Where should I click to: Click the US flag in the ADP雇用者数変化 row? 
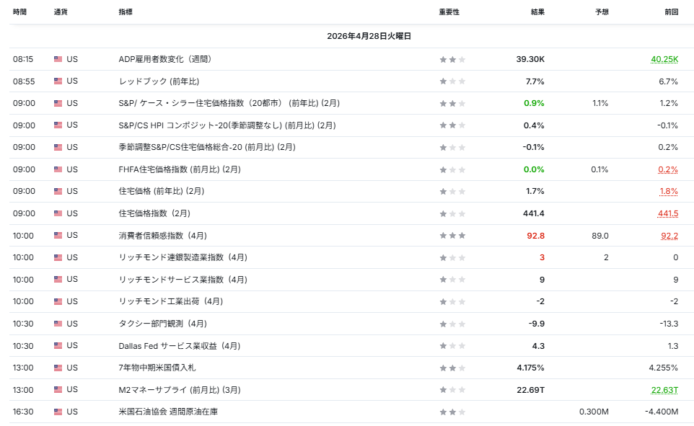coord(58,59)
